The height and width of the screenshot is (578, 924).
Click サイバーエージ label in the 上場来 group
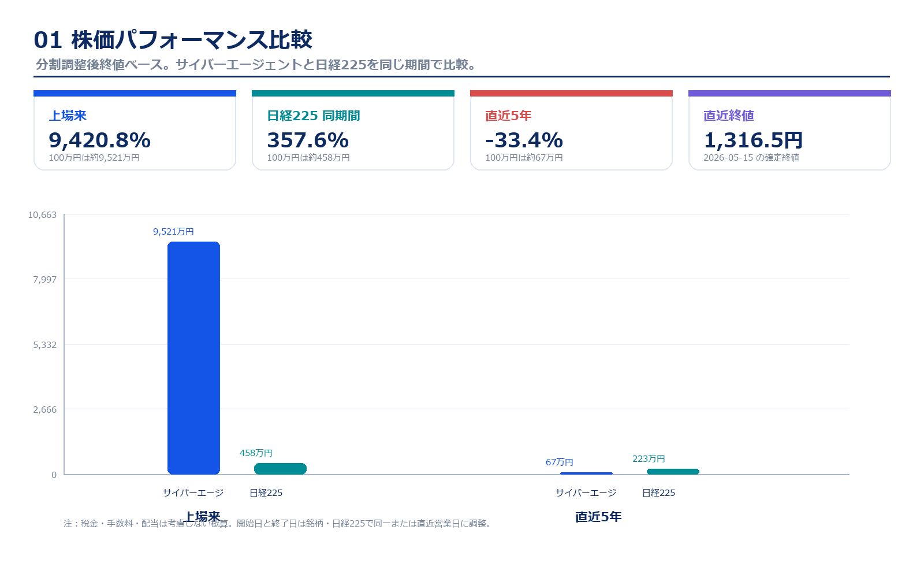193,492
